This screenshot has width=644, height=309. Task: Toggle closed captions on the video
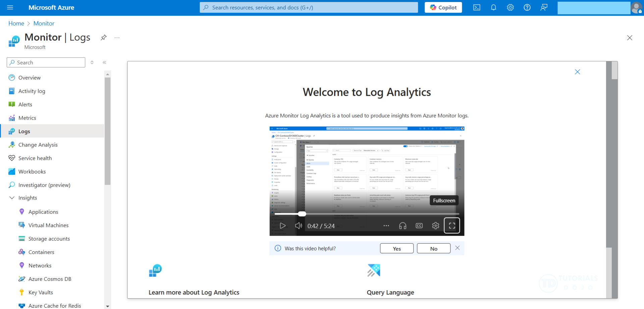tap(419, 226)
